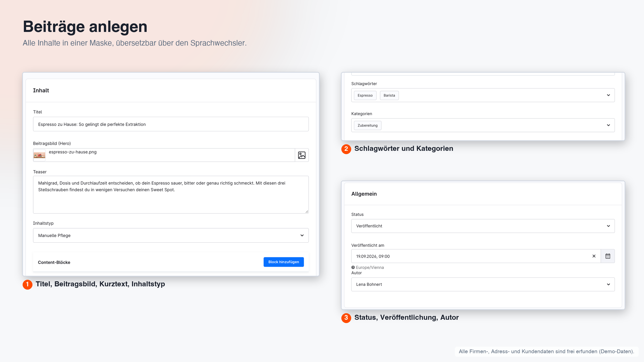Click the Veröffentlicht am date field
The width and height of the screenshot is (644, 362).
click(x=476, y=256)
